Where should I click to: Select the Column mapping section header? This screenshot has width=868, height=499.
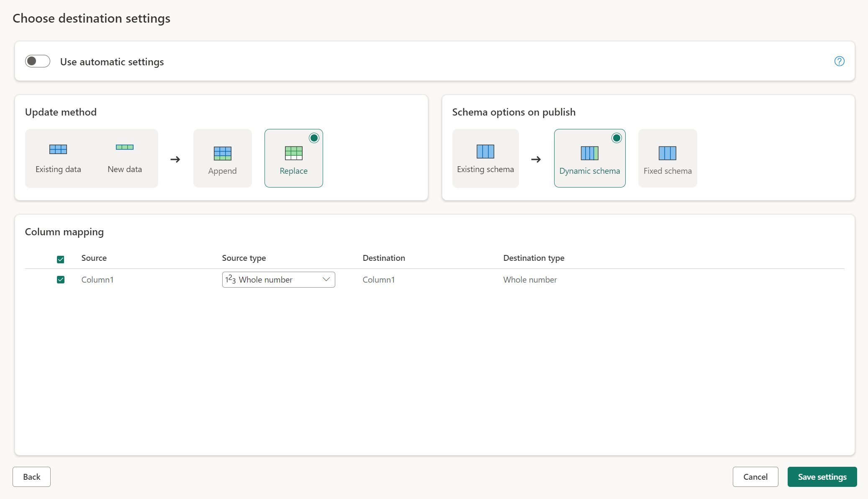pos(64,231)
